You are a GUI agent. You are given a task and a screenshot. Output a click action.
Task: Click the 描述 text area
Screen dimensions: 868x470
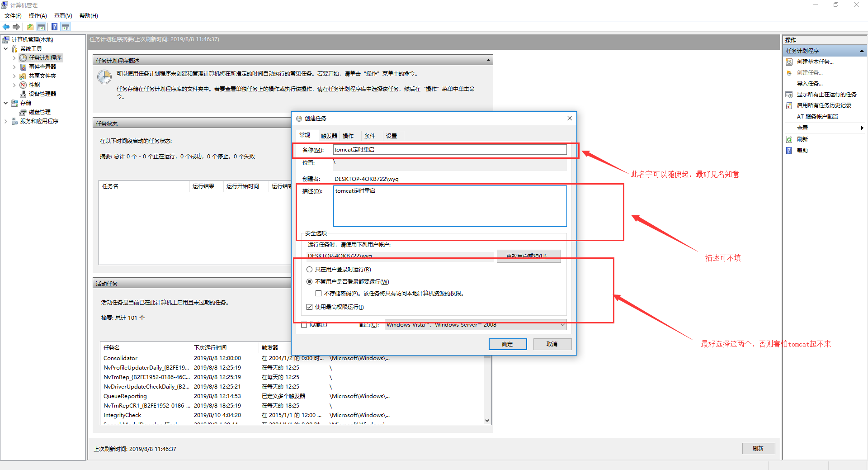tap(450, 206)
